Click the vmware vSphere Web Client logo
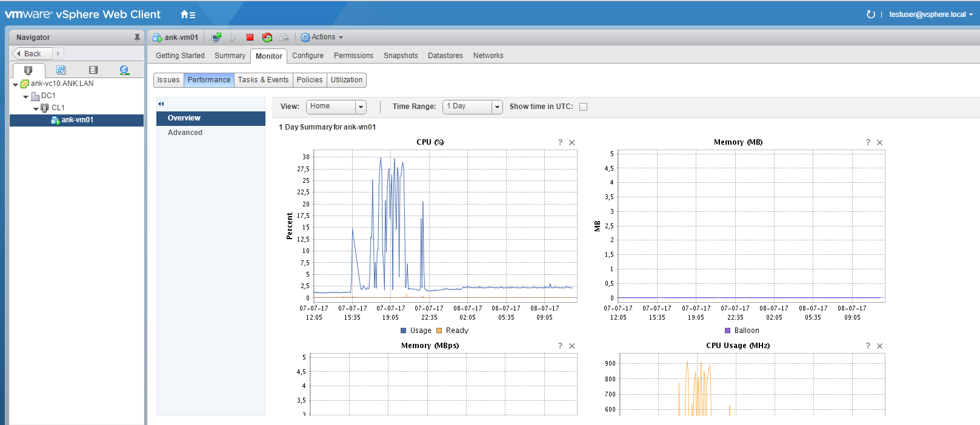 83,14
